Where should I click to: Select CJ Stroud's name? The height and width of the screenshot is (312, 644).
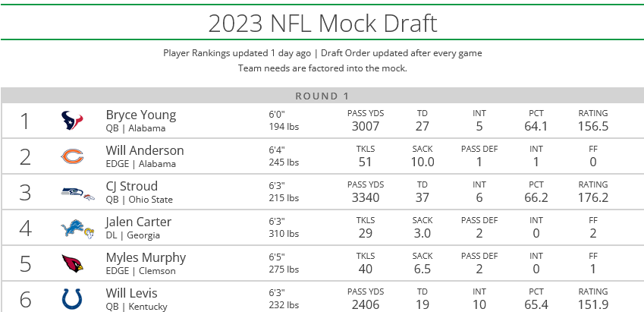132,186
